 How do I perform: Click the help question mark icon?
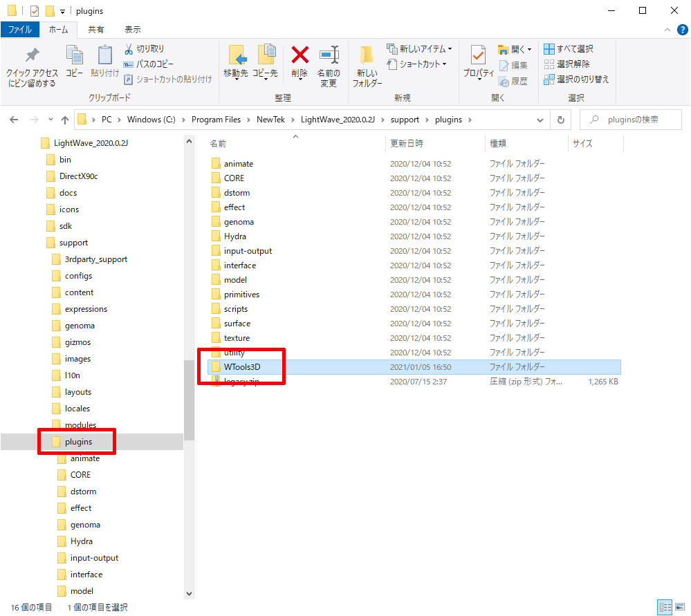click(x=682, y=30)
